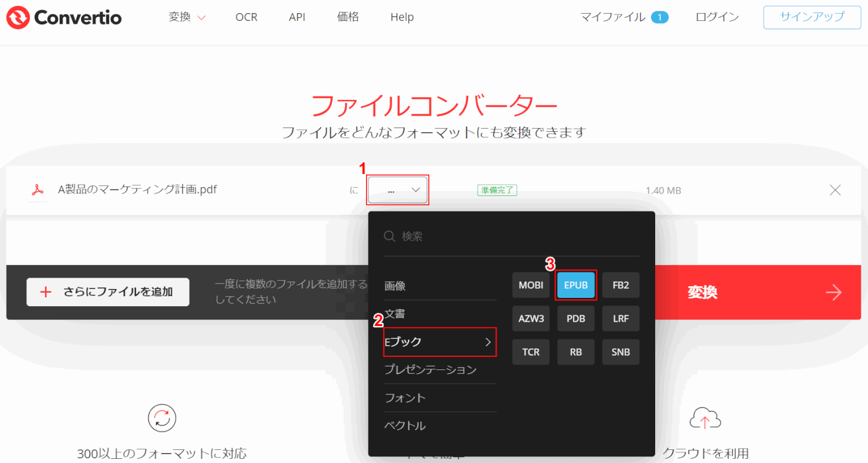Click the circular arrows formats icon
This screenshot has height=463, width=868.
162,418
